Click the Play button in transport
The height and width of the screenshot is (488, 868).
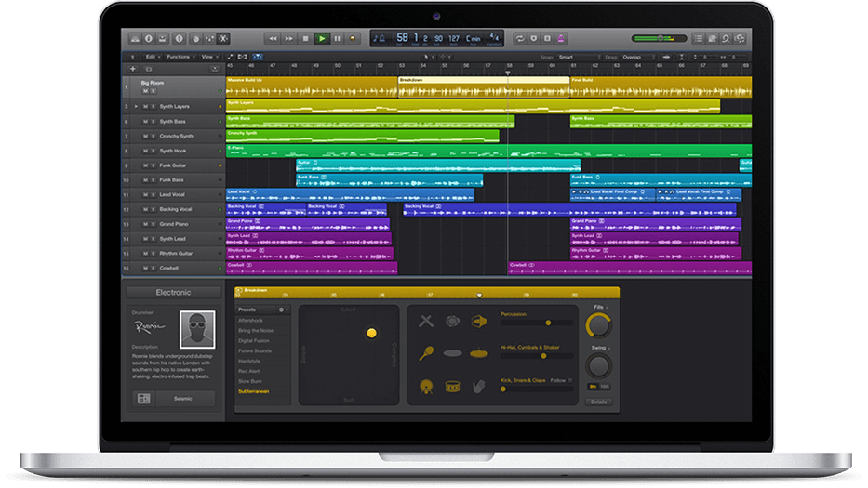322,39
